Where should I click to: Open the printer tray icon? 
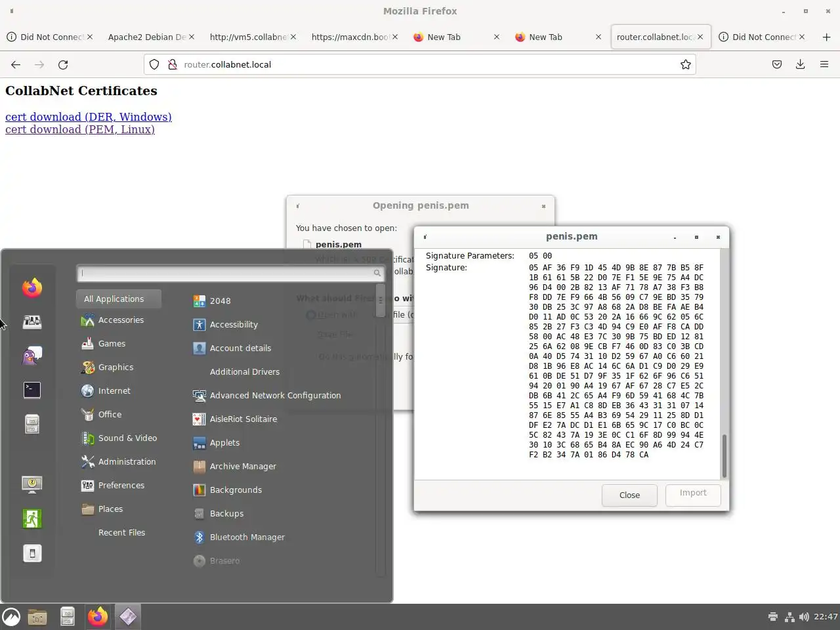coord(773,617)
